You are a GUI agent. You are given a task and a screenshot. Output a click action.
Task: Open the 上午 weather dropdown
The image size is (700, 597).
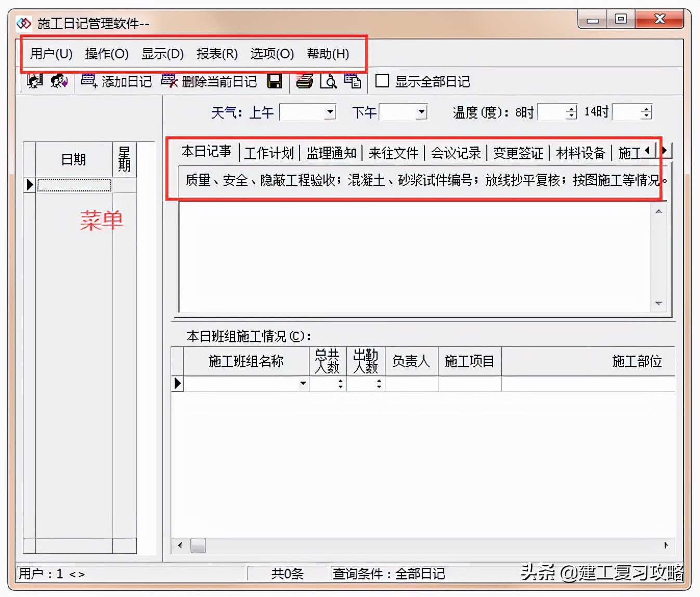pos(330,112)
